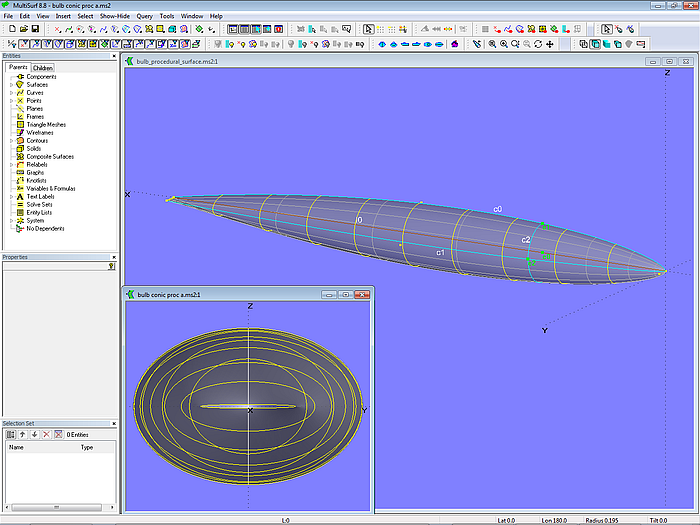This screenshot has width=700, height=525.
Task: Click the Rotate view icon
Action: coord(538,44)
